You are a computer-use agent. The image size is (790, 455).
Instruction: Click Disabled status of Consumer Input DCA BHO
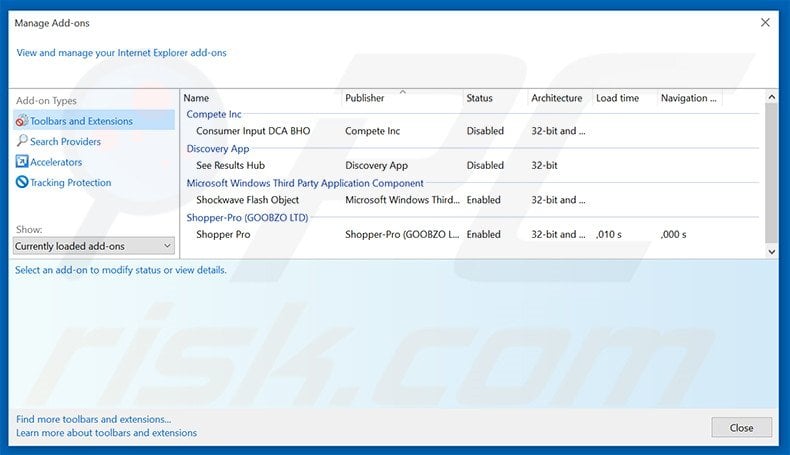(485, 131)
